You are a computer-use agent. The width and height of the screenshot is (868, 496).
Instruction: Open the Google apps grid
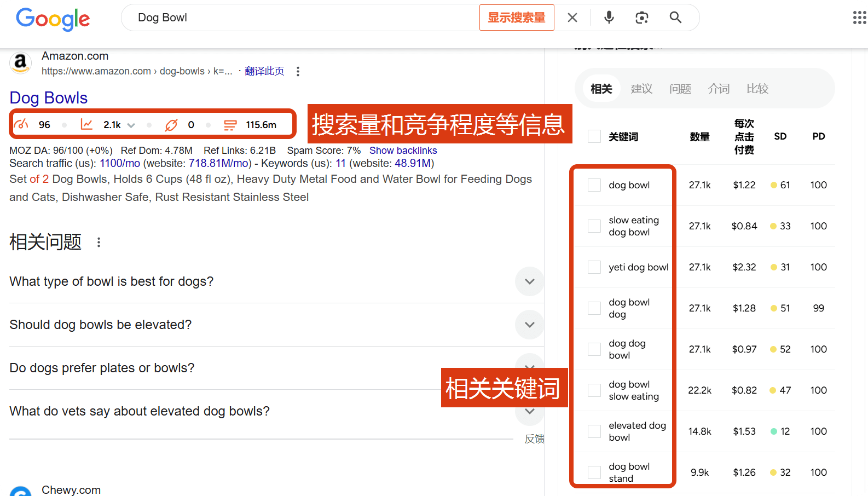point(860,18)
